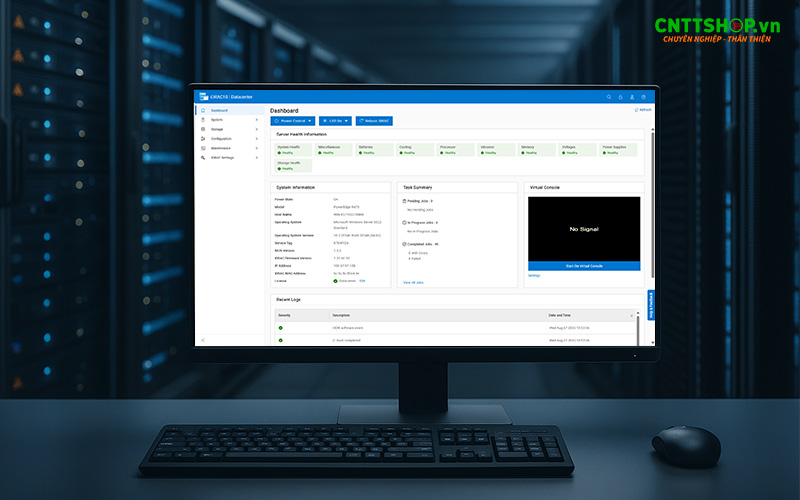Click the search icon in the header
The image size is (800, 500).
click(x=608, y=97)
